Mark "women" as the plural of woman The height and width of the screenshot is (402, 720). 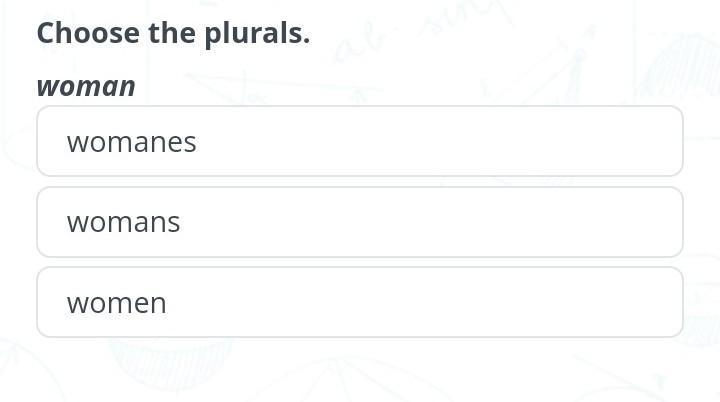tap(360, 302)
